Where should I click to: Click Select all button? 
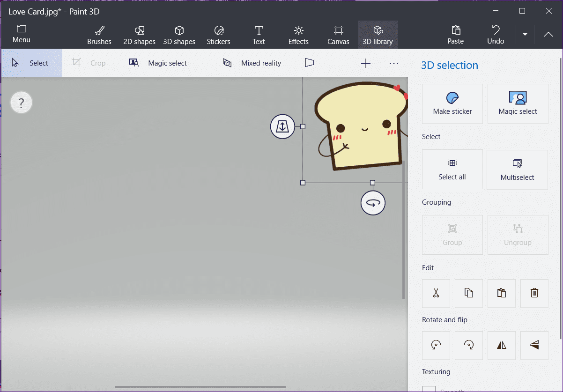tap(452, 170)
